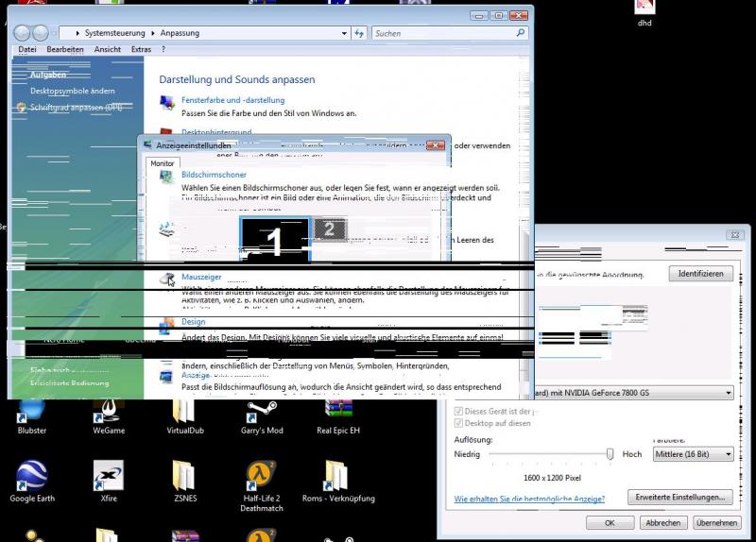Open the ZSNES folder icon

click(185, 475)
